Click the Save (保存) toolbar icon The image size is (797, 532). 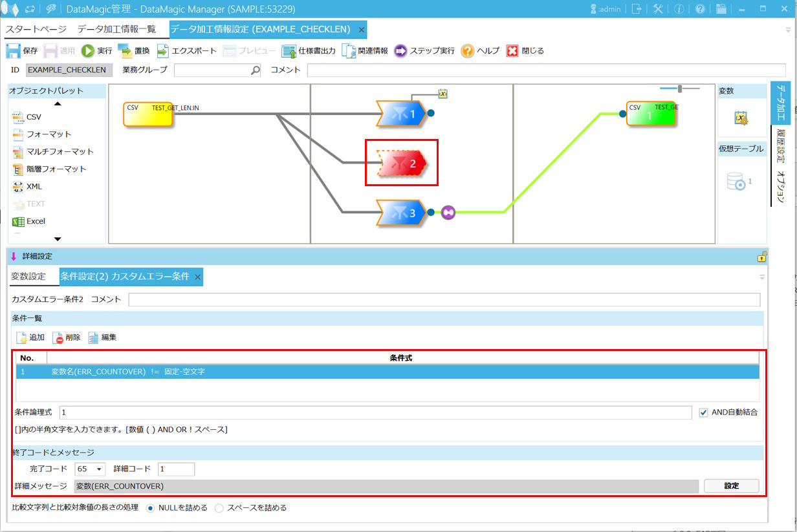click(14, 50)
